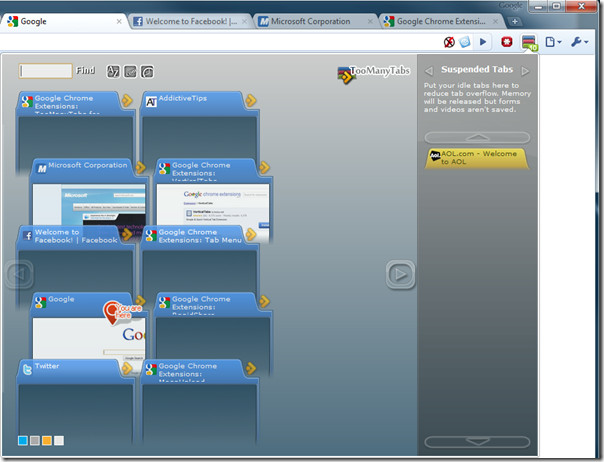
Task: Open the AddictiveTips tab card
Action: tap(199, 127)
